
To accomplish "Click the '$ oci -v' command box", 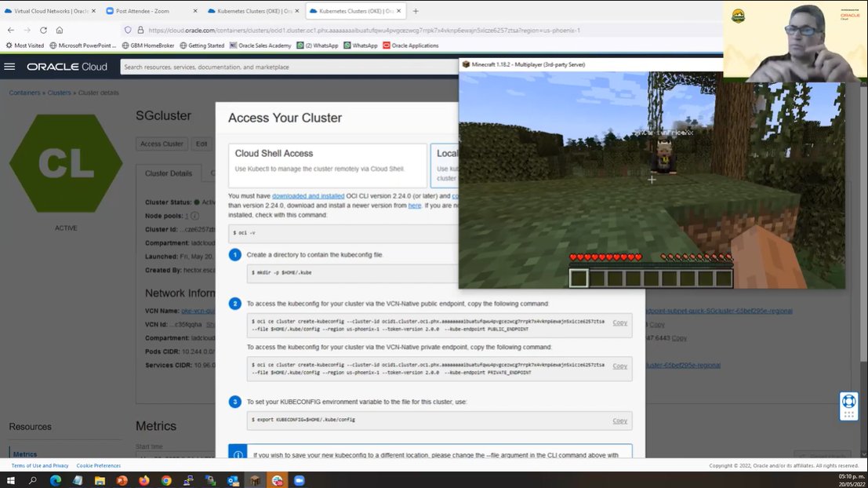I will point(343,233).
